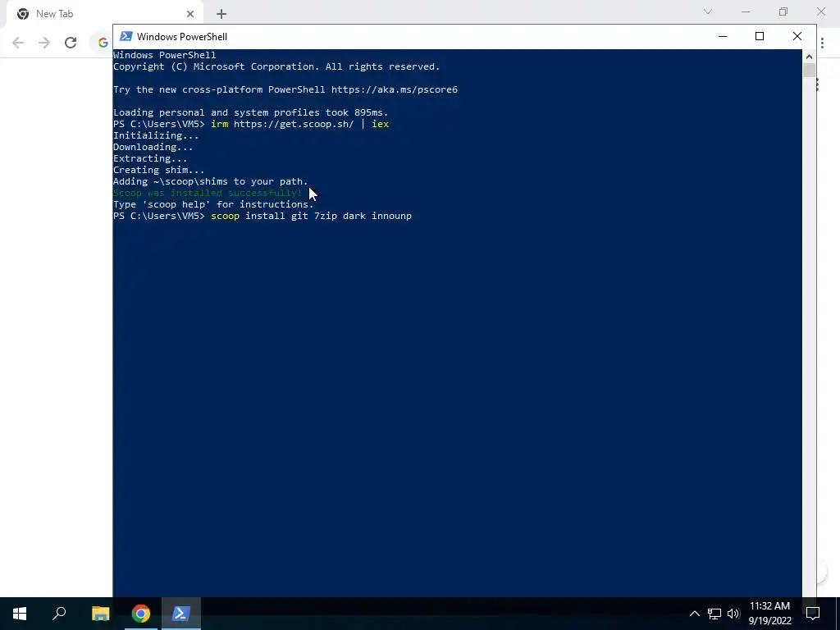Click the 'Initializing...' output line
The image size is (840, 630).
click(156, 135)
